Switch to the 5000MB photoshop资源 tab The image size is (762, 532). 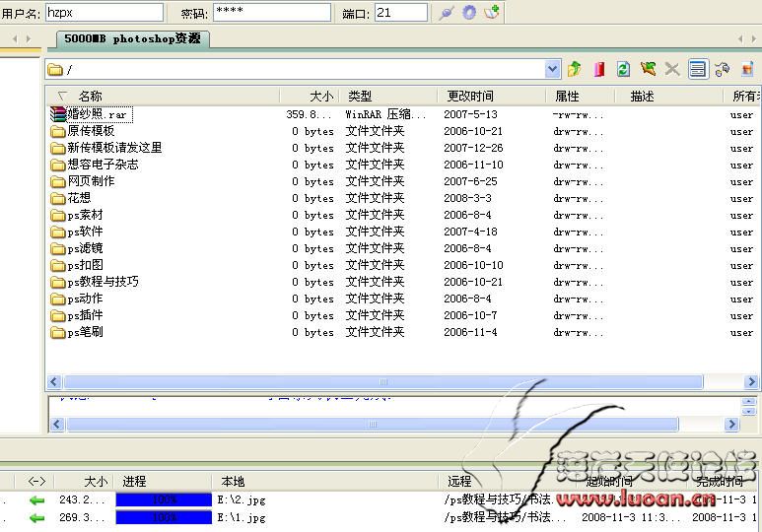coord(133,38)
